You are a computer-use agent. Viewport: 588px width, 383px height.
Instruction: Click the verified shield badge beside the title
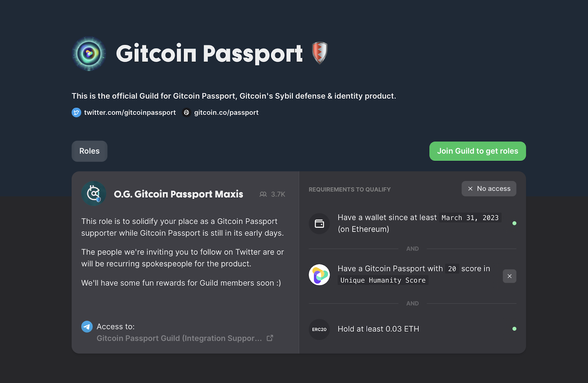coord(319,53)
